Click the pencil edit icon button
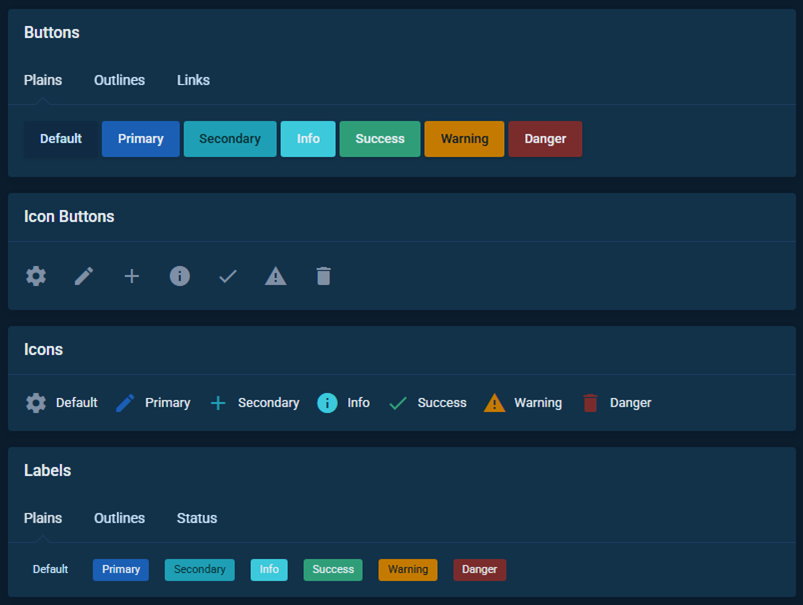Viewport: 803px width, 605px height. (84, 276)
